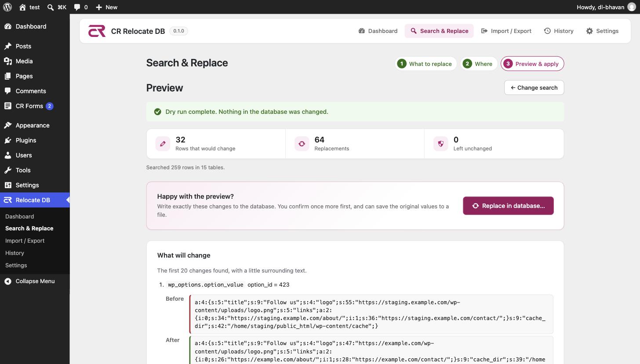Viewport: 640px width, 364px height.
Task: Collapse the admin sidebar menu
Action: click(x=35, y=281)
